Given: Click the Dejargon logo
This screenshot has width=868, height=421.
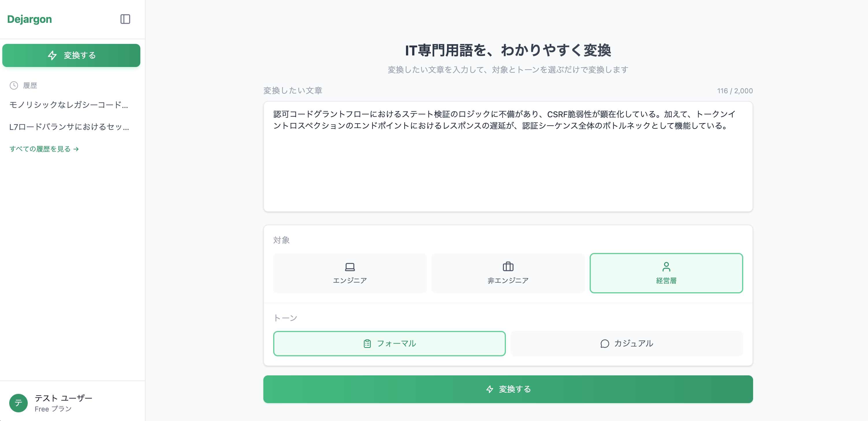Looking at the screenshot, I should [29, 19].
